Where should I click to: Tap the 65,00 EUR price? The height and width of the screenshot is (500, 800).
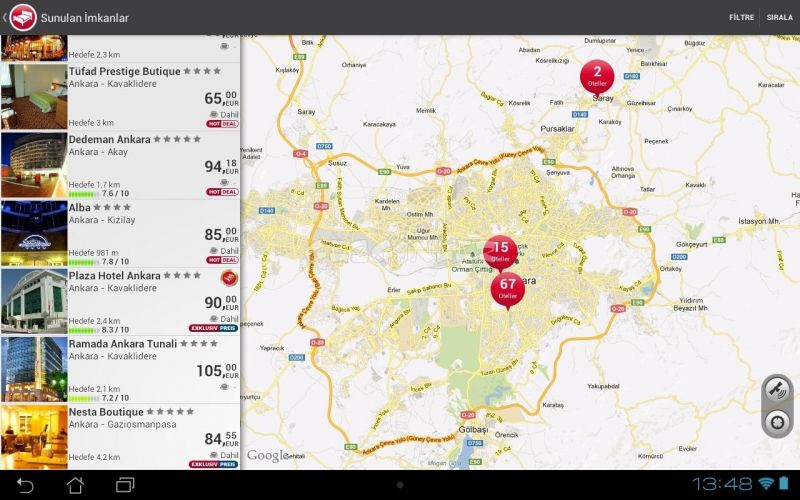[221, 98]
